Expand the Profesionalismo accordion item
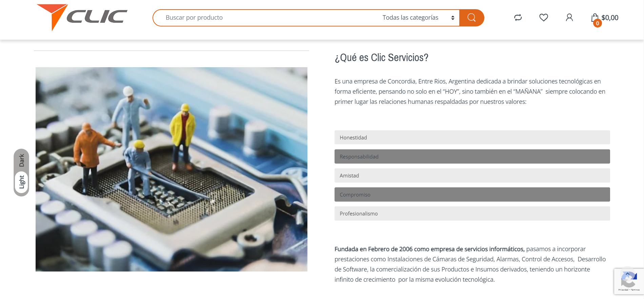644x299 pixels. (x=472, y=213)
